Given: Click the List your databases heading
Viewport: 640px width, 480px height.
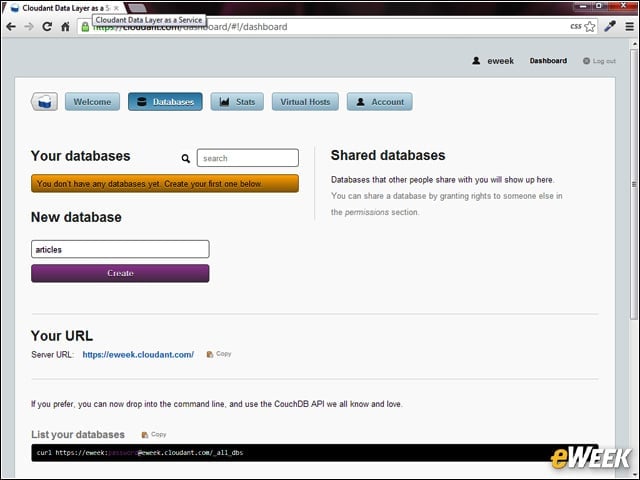Looking at the screenshot, I should [78, 435].
